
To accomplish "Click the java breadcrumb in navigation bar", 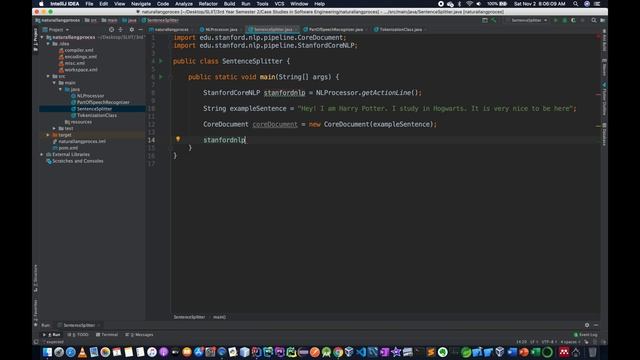I will [x=129, y=20].
